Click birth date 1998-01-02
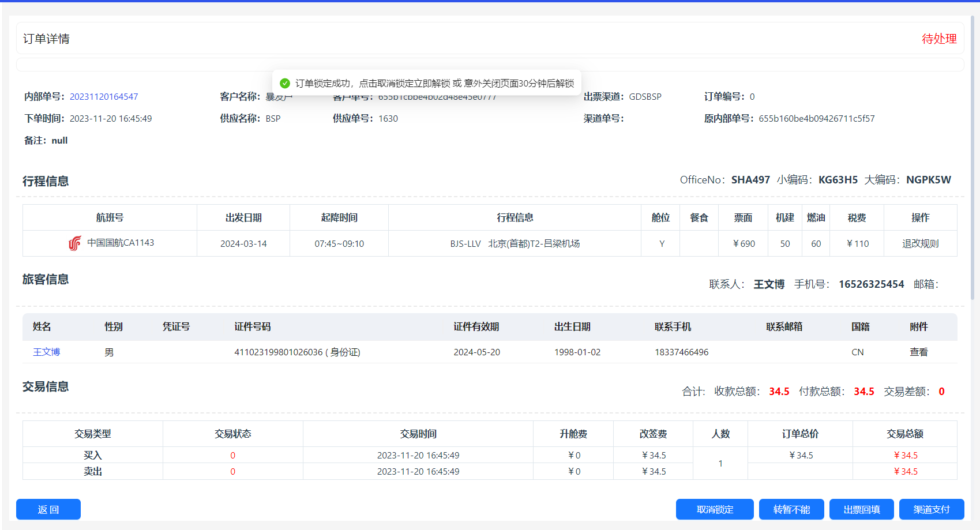The height and width of the screenshot is (530, 980). pyautogui.click(x=577, y=352)
